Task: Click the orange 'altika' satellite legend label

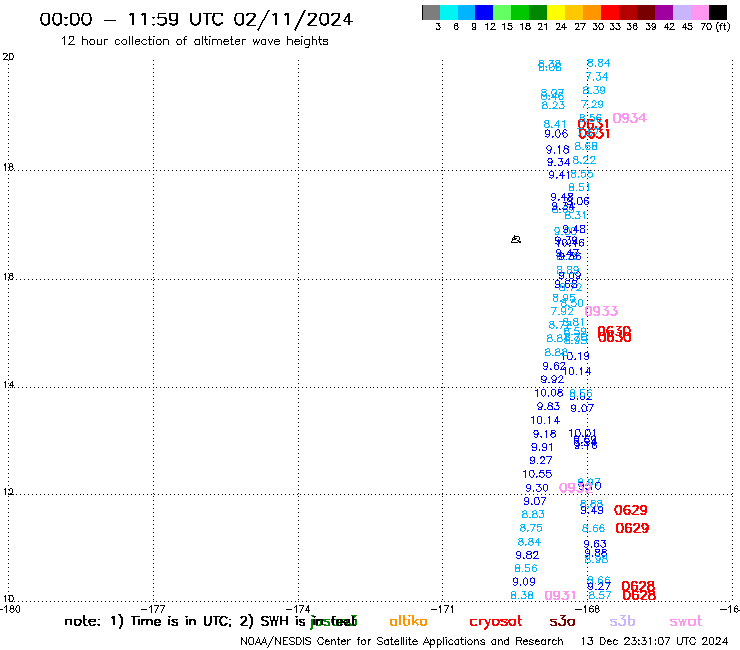Action: 408,621
